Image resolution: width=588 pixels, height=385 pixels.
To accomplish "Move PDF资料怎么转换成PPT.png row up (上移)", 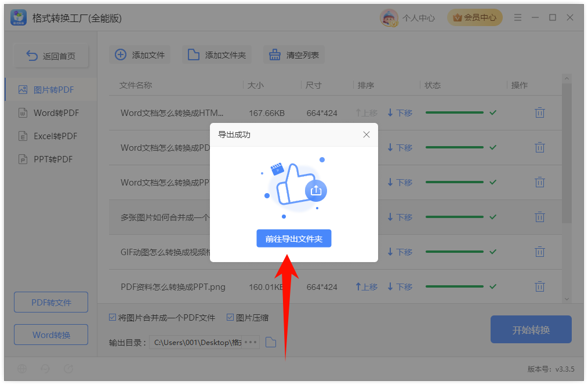I will tap(366, 287).
